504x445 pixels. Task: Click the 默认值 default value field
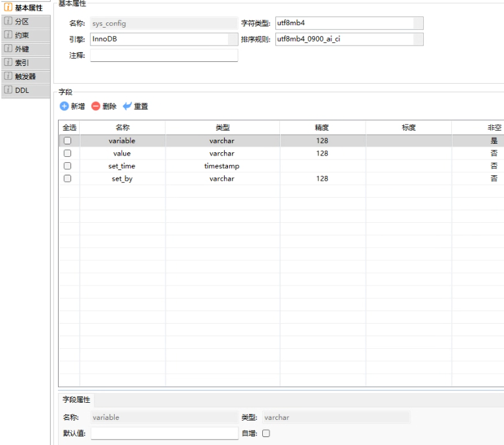[163, 433]
